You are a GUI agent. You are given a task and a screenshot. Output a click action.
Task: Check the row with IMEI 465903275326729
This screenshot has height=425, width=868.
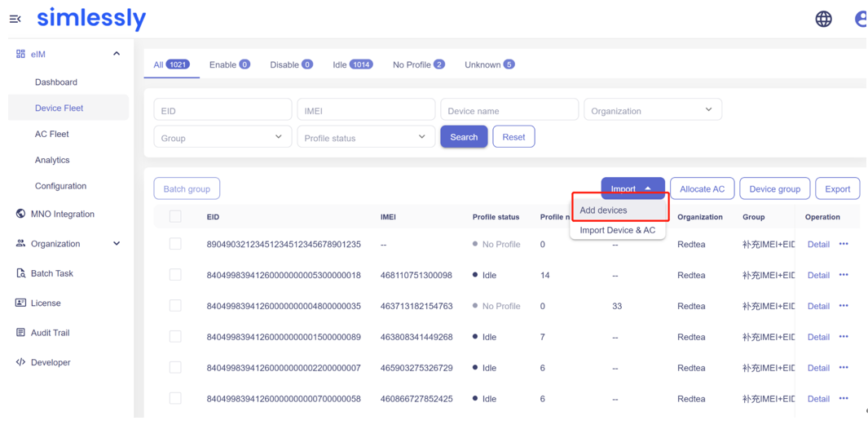[x=175, y=368]
